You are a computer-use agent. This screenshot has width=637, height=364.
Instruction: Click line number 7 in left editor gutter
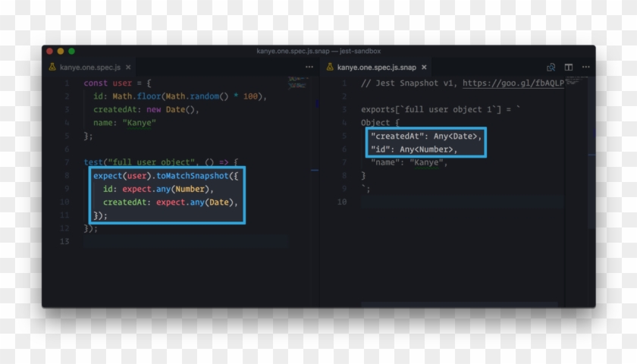pyautogui.click(x=67, y=162)
